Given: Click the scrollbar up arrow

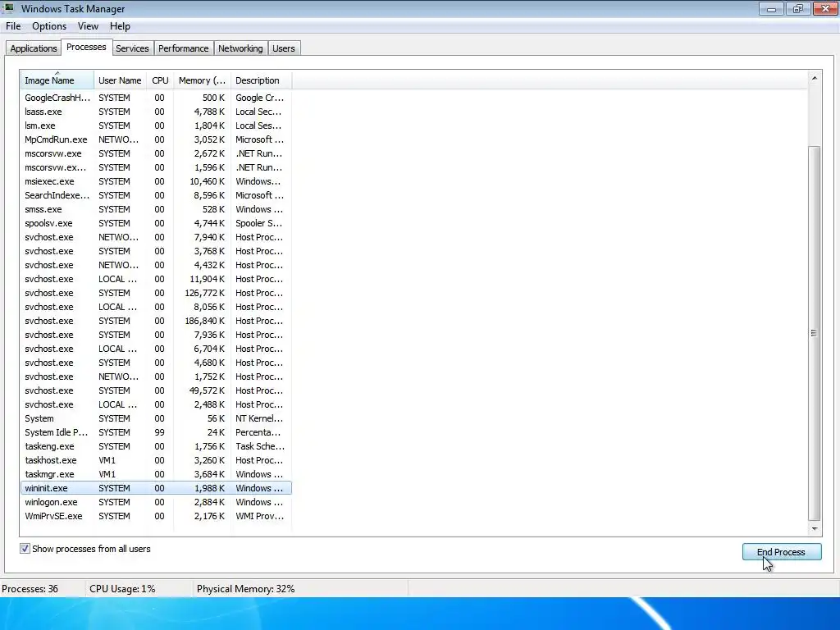Looking at the screenshot, I should pos(815,78).
